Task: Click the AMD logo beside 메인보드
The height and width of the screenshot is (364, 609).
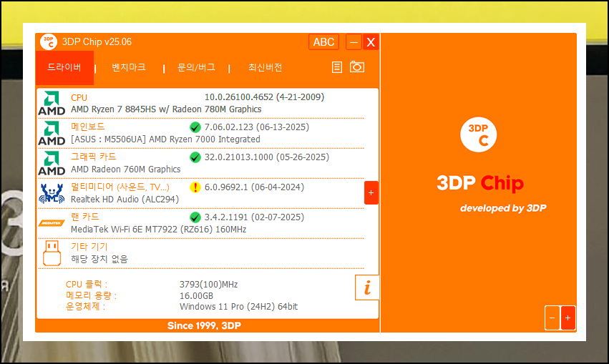Action: tap(52, 133)
